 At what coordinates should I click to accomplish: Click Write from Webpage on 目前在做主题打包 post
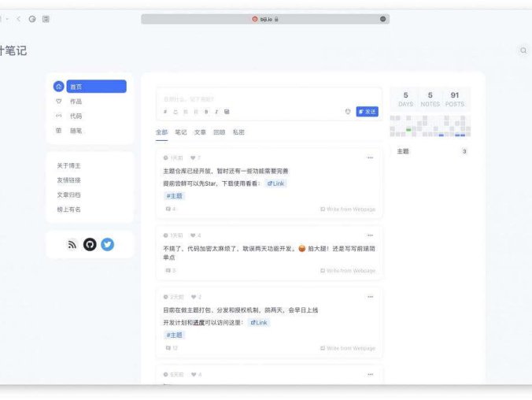[x=348, y=348]
